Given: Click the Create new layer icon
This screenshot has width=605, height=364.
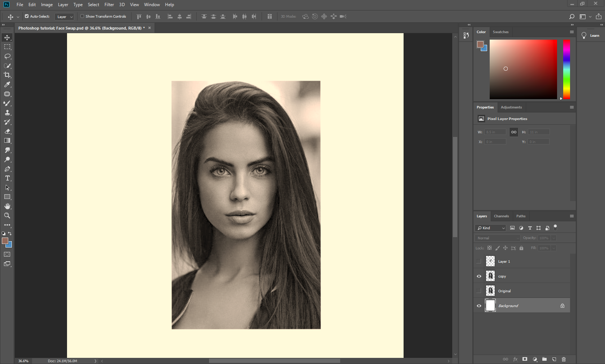Looking at the screenshot, I should 554,359.
